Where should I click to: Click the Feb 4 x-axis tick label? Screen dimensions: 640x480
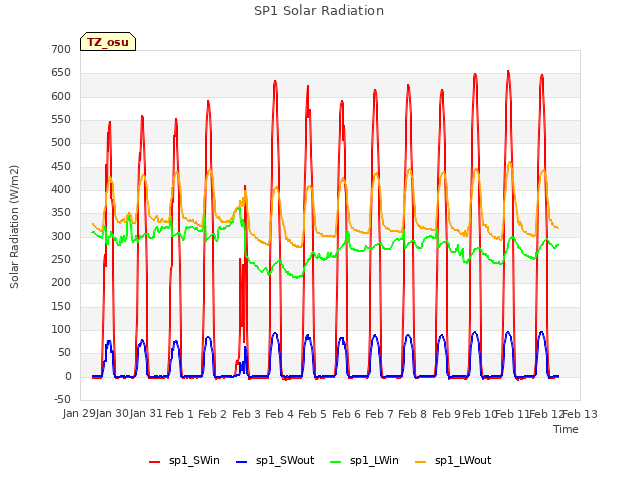(x=279, y=414)
